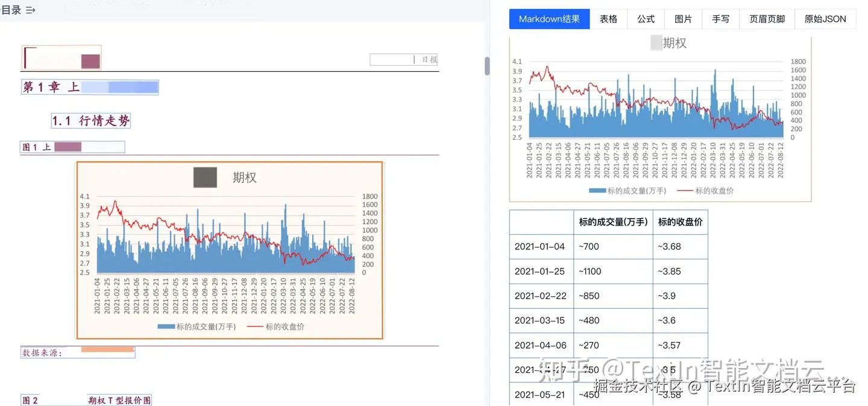Image resolution: width=868 pixels, height=406 pixels.
Task: Select heading 第1章 in document
Action: pos(90,87)
